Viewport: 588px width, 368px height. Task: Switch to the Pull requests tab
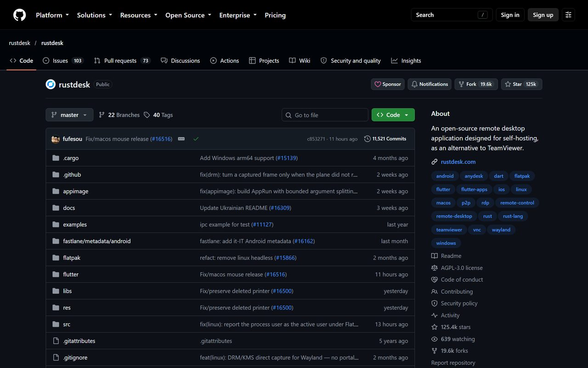(122, 61)
